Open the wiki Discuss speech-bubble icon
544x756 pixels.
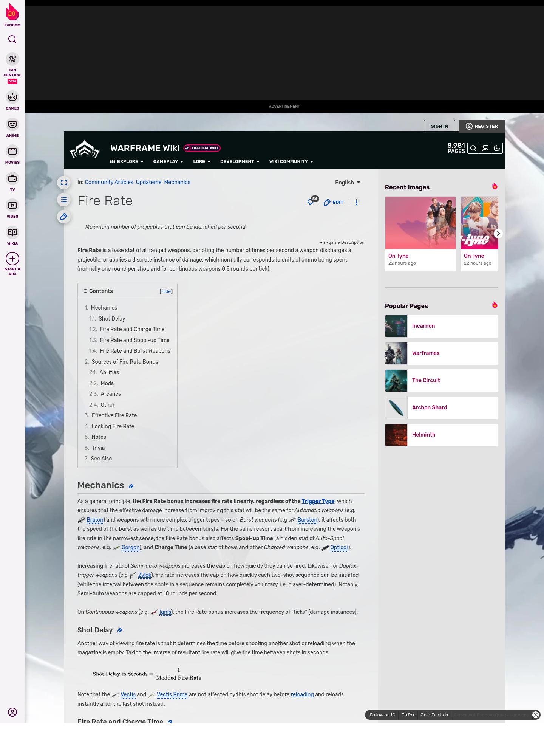click(x=485, y=148)
